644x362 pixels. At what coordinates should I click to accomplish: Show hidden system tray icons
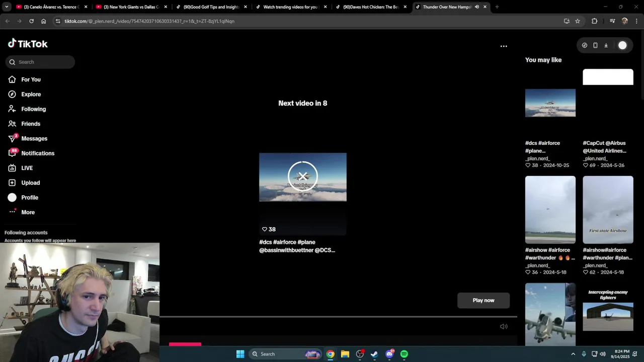point(573,354)
